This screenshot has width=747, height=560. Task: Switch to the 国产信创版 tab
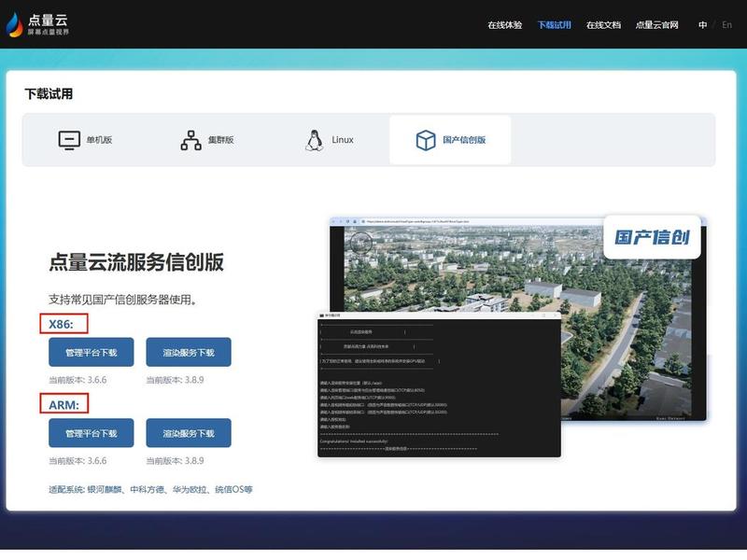click(x=450, y=140)
